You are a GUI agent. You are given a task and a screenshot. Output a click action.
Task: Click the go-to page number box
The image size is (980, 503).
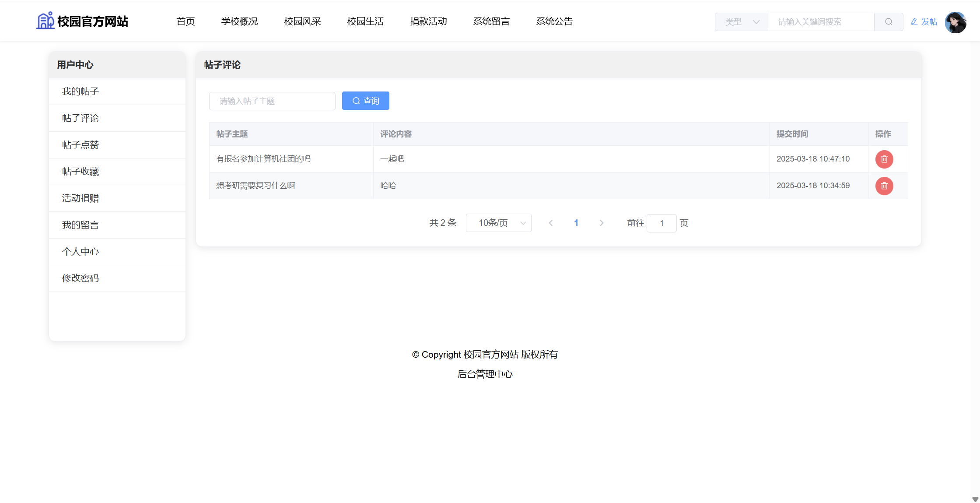coord(661,223)
